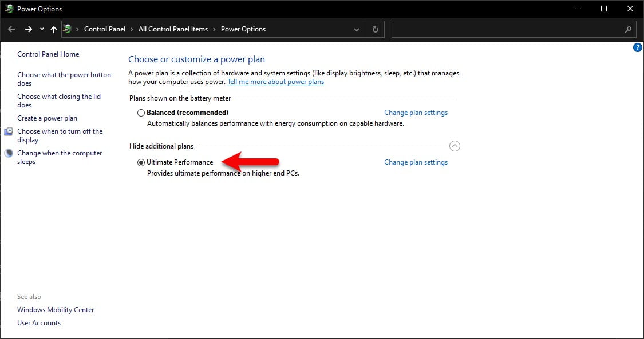This screenshot has width=644, height=339.
Task: Go up one level with Up arrow
Action: pos(53,29)
